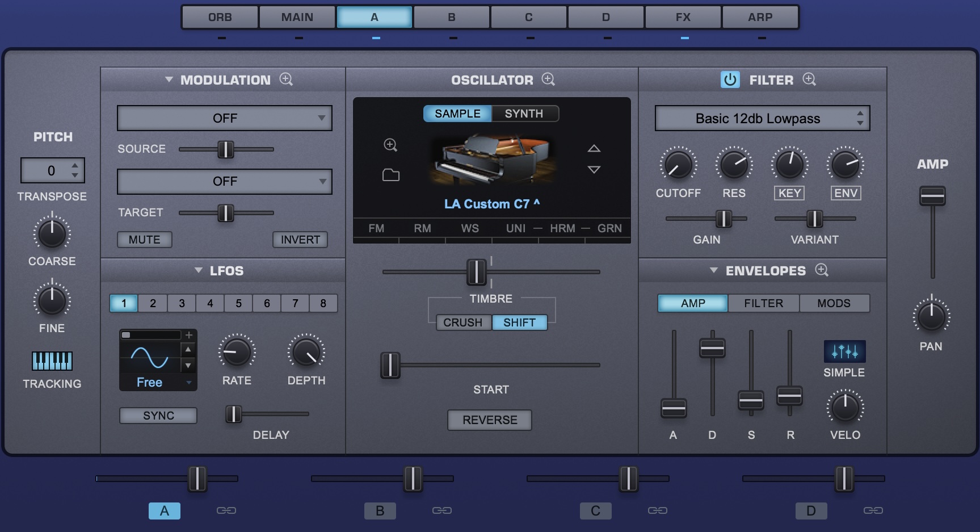The image size is (980, 532).
Task: Switch oscillator to Synth mode
Action: coord(524,114)
